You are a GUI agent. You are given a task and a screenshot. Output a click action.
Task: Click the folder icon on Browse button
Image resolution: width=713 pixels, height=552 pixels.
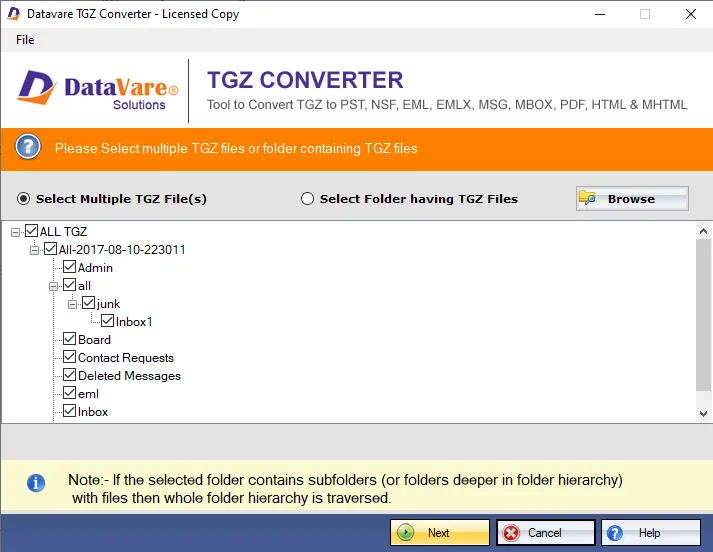tap(587, 198)
